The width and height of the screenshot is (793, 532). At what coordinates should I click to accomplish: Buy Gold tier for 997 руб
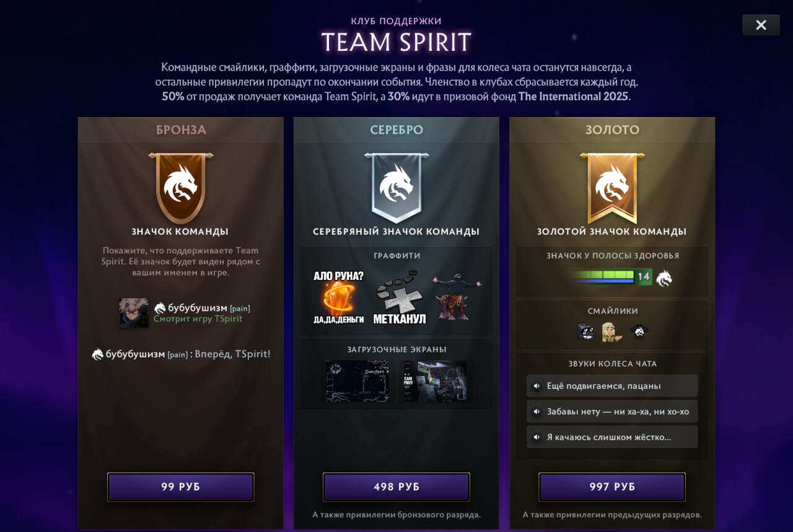pos(612,487)
